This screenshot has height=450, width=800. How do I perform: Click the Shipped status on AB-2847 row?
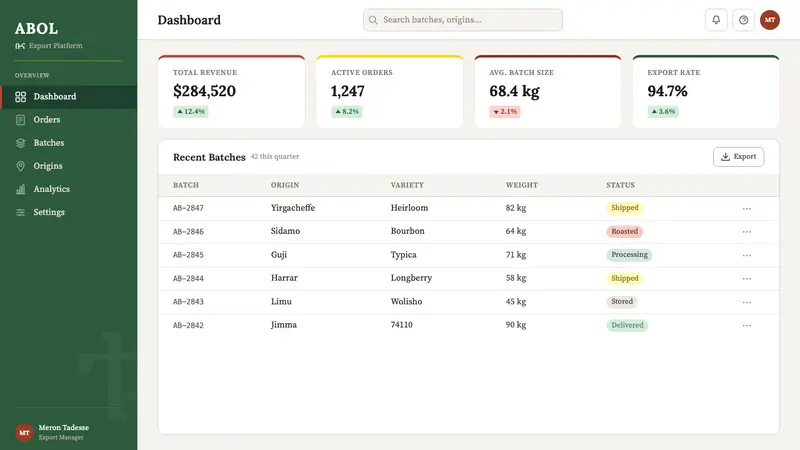(624, 208)
